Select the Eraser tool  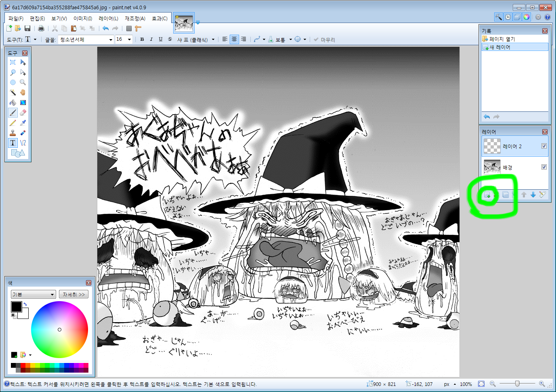[23, 113]
